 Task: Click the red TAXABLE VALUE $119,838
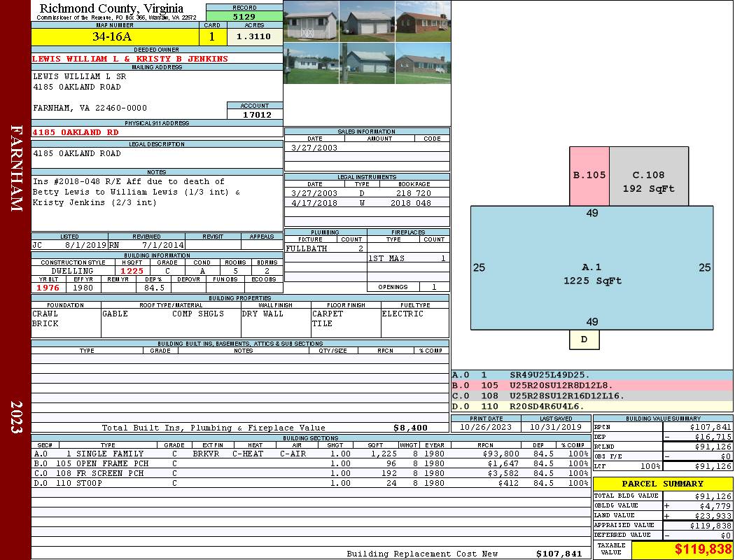pyautogui.click(x=703, y=549)
